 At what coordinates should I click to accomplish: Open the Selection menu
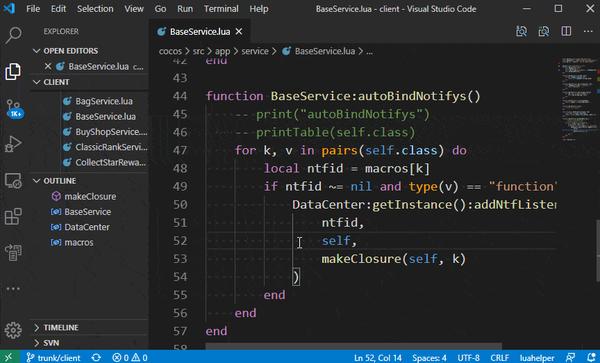coord(95,8)
